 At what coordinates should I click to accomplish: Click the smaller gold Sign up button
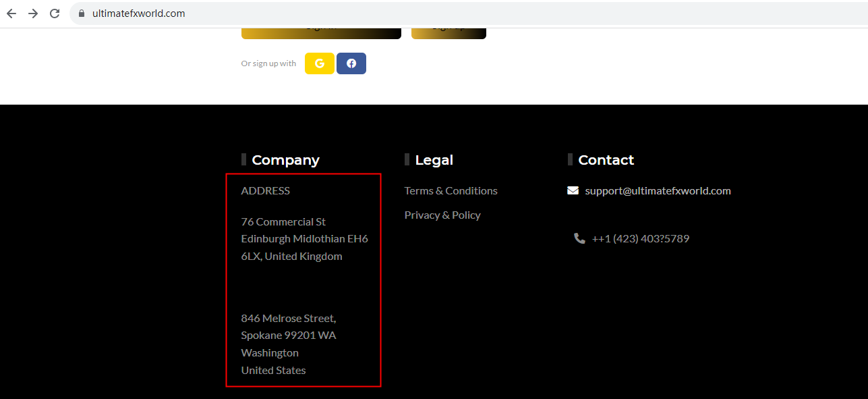[x=449, y=32]
